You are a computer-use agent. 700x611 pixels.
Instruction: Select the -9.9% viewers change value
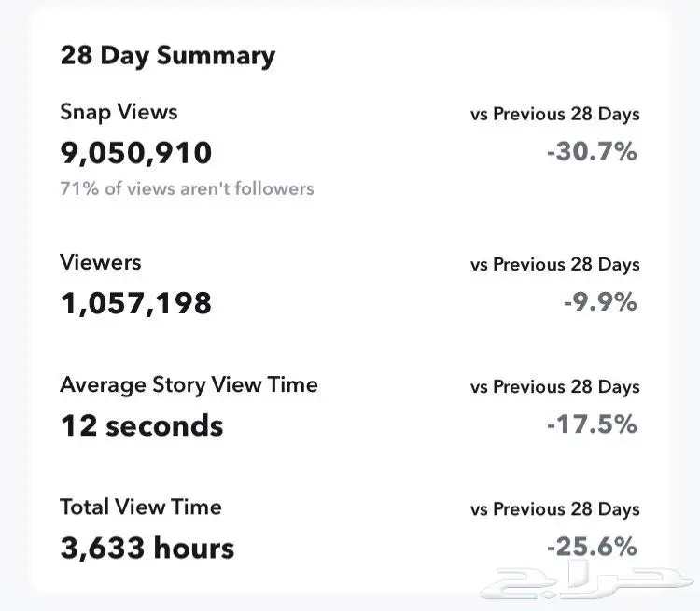tap(600, 301)
